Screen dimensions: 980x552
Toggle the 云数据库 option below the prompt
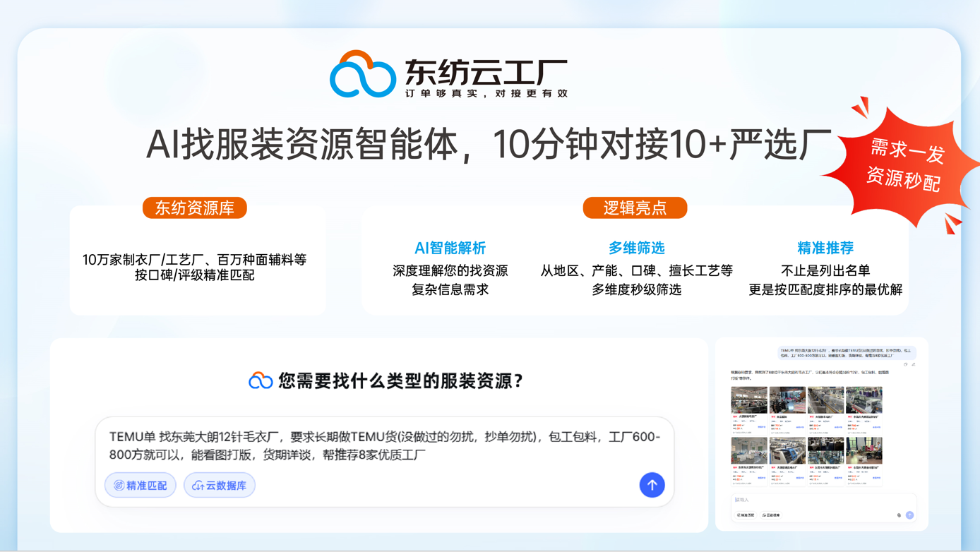pos(219,485)
